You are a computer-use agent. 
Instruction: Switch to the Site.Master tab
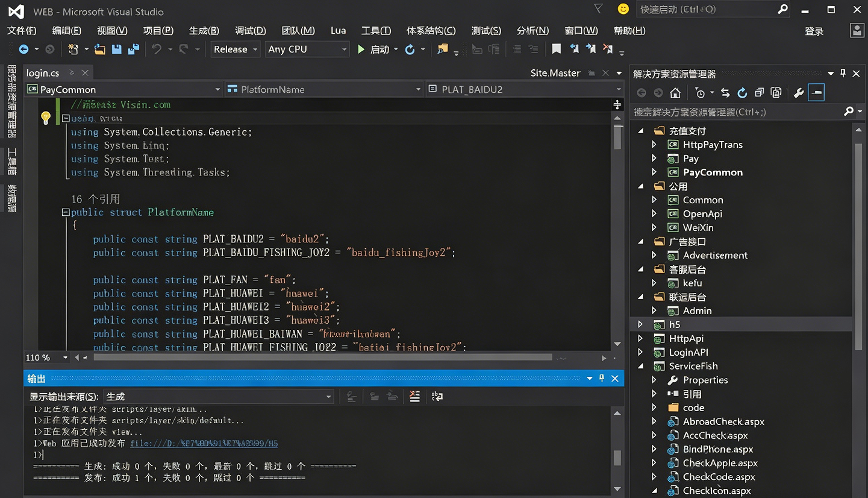click(555, 73)
